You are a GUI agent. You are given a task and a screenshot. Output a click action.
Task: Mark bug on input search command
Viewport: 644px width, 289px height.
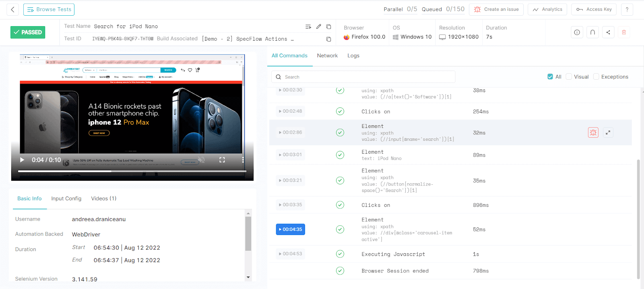click(x=593, y=132)
